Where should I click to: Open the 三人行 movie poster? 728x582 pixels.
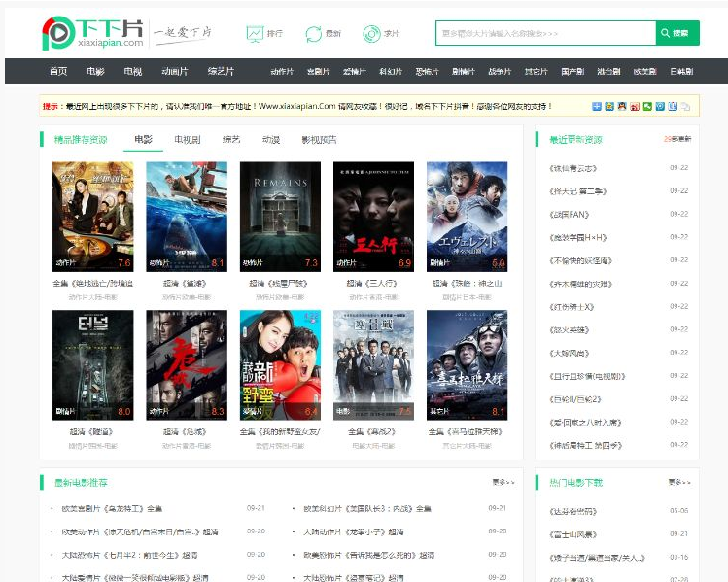tap(374, 217)
